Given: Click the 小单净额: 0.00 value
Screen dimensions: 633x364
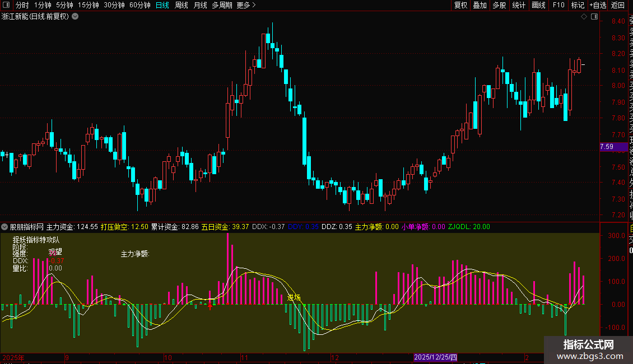Looking at the screenshot, I should pos(423,227).
